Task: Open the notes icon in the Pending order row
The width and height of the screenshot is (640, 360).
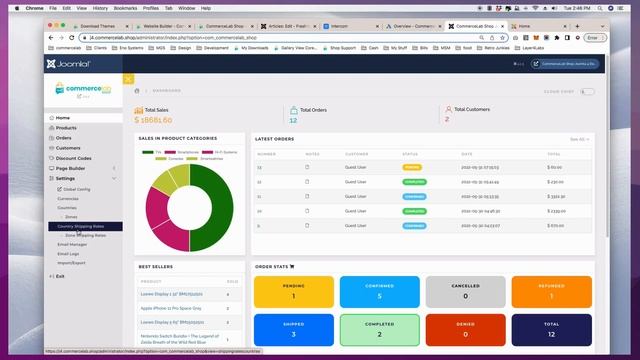Action: pyautogui.click(x=307, y=167)
